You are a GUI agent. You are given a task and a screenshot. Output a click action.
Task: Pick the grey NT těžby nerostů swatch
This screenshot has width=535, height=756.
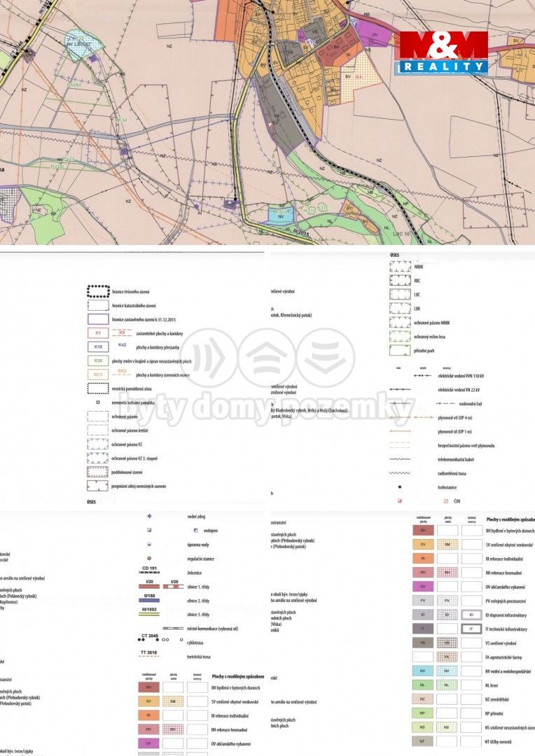[423, 741]
